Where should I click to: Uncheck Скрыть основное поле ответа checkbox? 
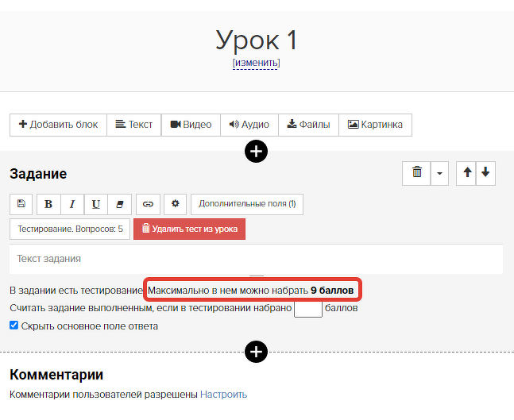click(14, 326)
